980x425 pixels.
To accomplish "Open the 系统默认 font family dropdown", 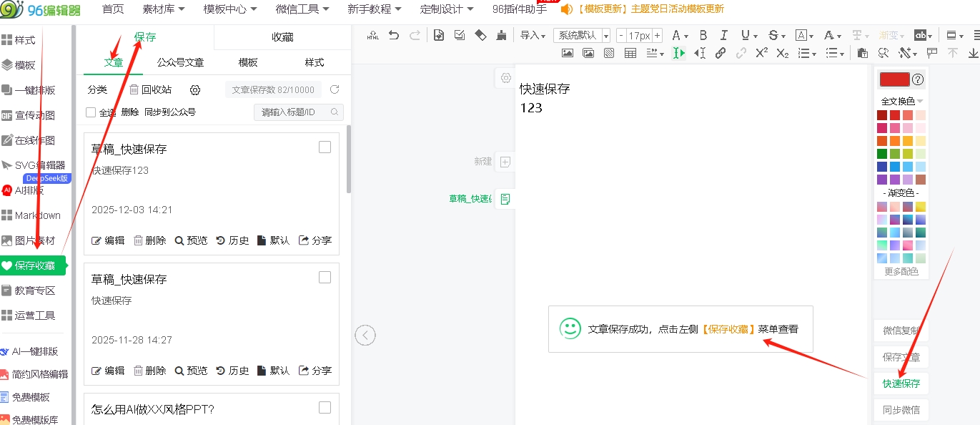I will click(583, 36).
